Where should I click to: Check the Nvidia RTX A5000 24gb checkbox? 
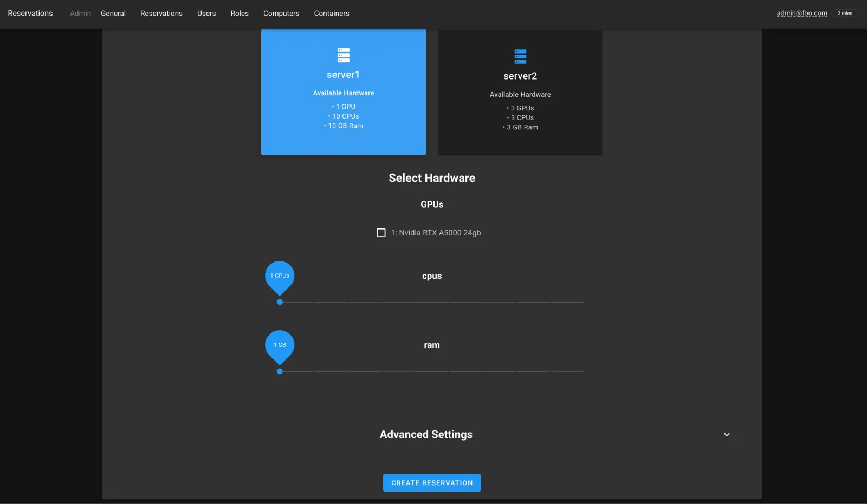click(381, 233)
